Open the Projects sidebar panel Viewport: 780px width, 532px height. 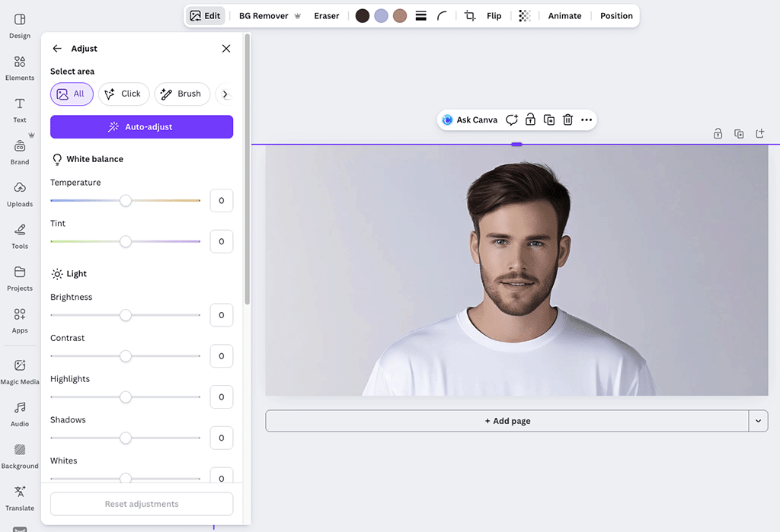point(20,279)
